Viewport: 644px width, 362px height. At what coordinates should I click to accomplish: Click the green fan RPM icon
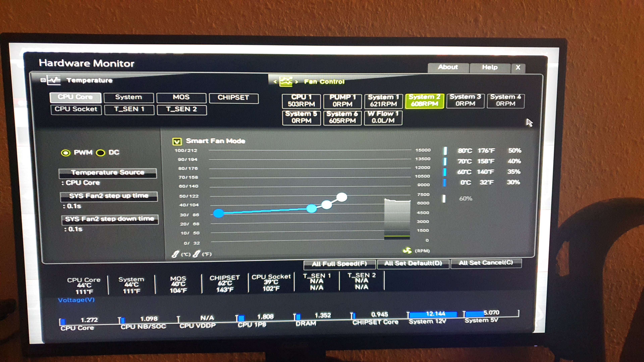click(407, 250)
